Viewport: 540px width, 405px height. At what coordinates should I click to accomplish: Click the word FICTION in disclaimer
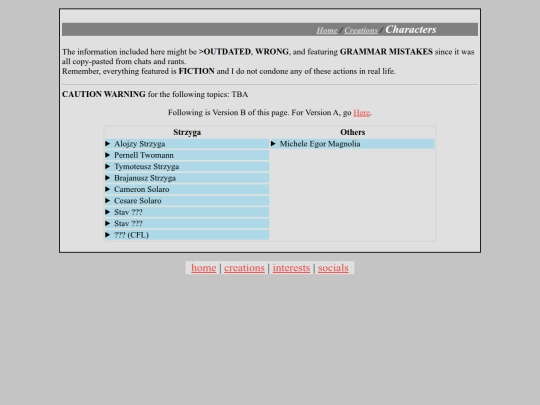click(x=196, y=71)
